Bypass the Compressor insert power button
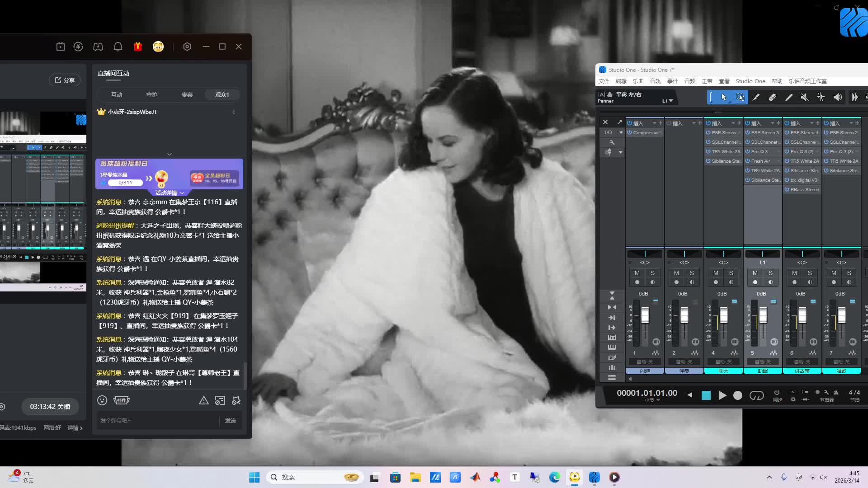The width and height of the screenshot is (868, 488). point(629,132)
